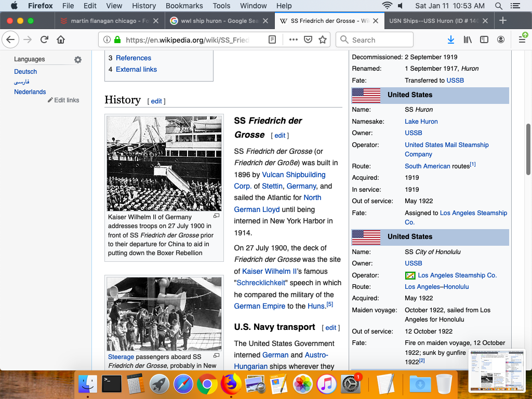
Task: Toggle the Firefox sidebar panel
Action: click(484, 39)
